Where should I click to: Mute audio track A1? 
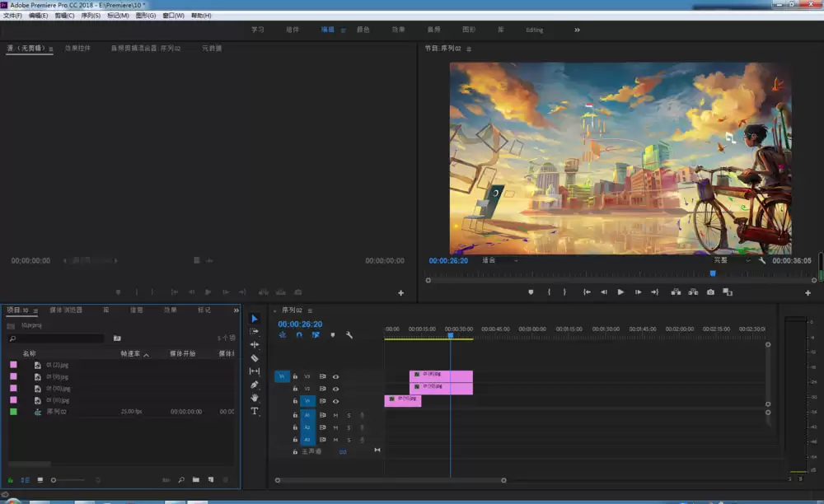(336, 415)
